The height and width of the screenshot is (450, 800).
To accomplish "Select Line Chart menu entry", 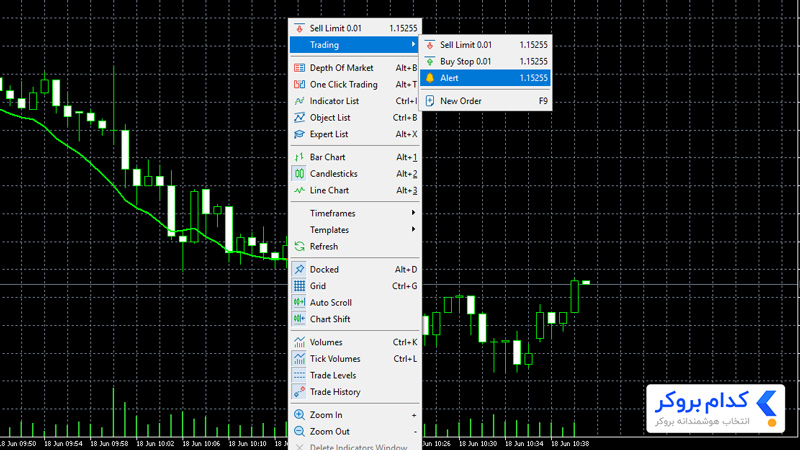I will [x=355, y=190].
